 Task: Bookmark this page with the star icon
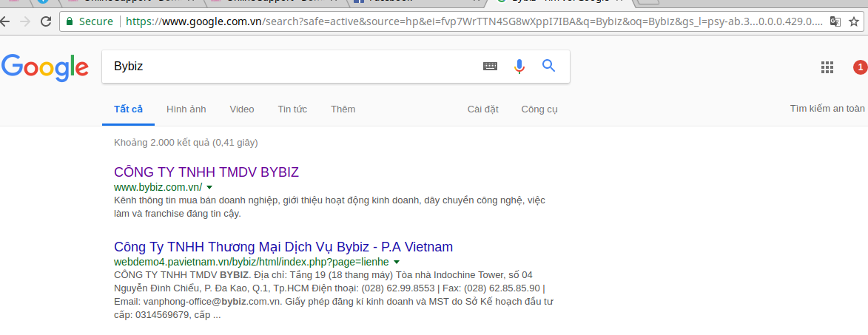point(854,21)
